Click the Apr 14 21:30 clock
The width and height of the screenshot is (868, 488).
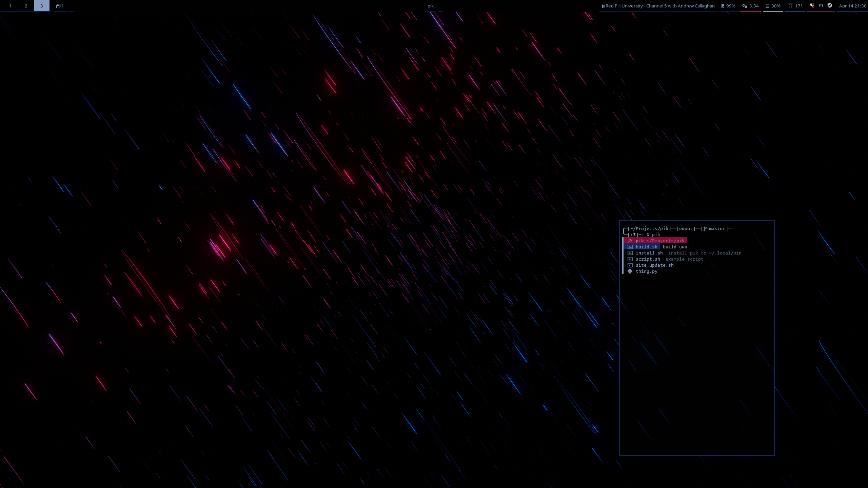tap(852, 6)
